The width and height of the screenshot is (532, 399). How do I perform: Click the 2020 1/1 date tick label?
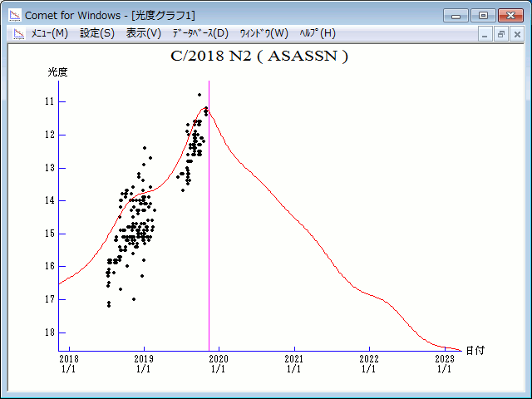tap(219, 364)
